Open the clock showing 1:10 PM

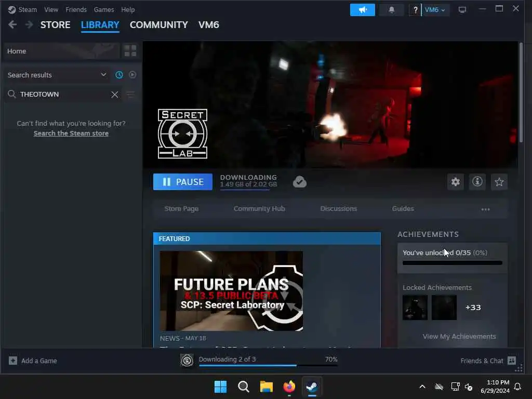point(495,387)
